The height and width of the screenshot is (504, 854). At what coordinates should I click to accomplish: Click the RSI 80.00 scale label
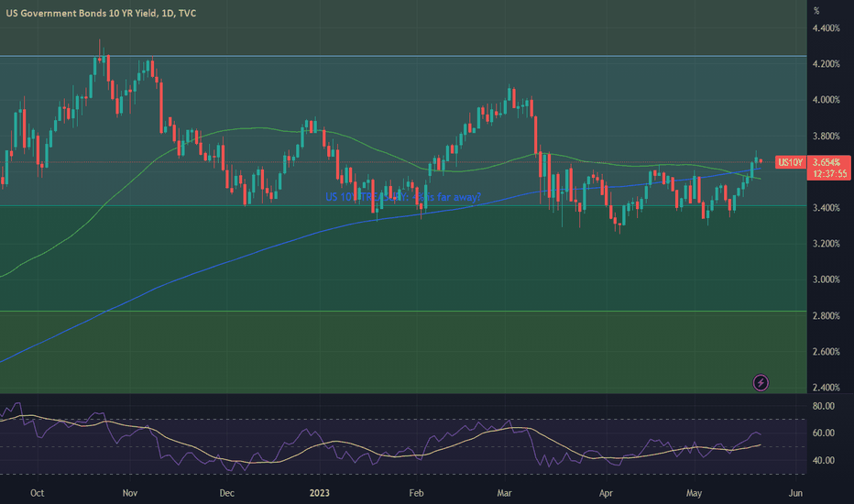coord(824,406)
